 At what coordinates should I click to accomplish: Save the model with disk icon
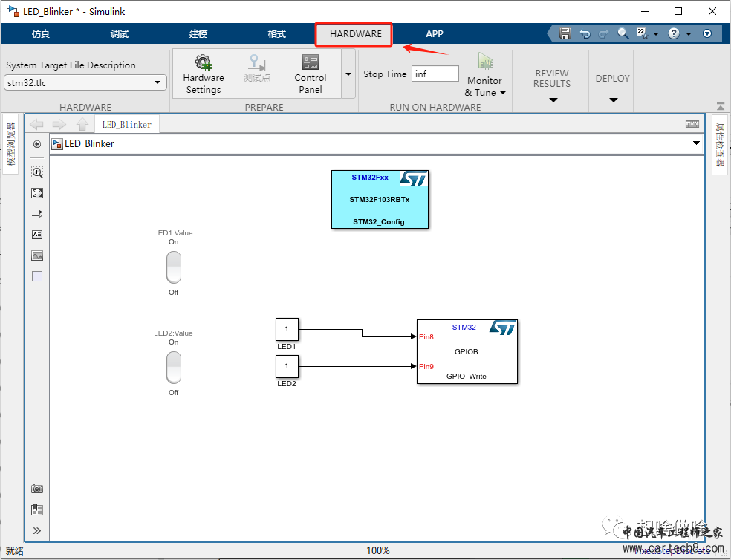(565, 33)
